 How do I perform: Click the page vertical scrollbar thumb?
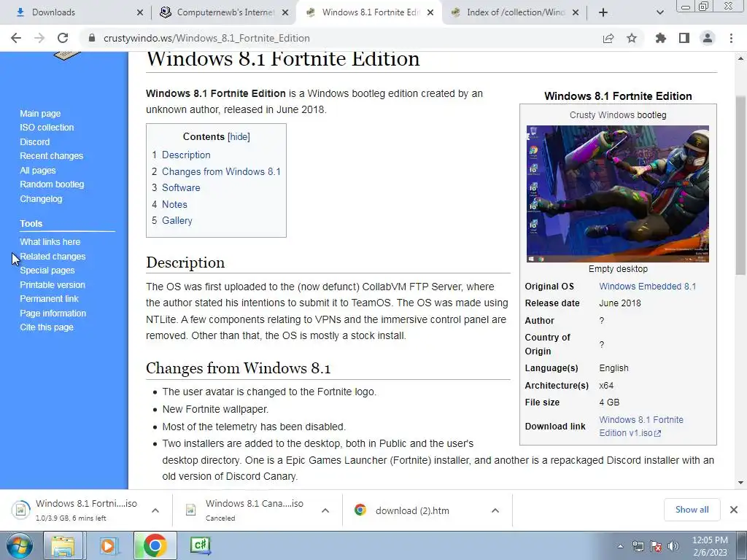(x=740, y=186)
